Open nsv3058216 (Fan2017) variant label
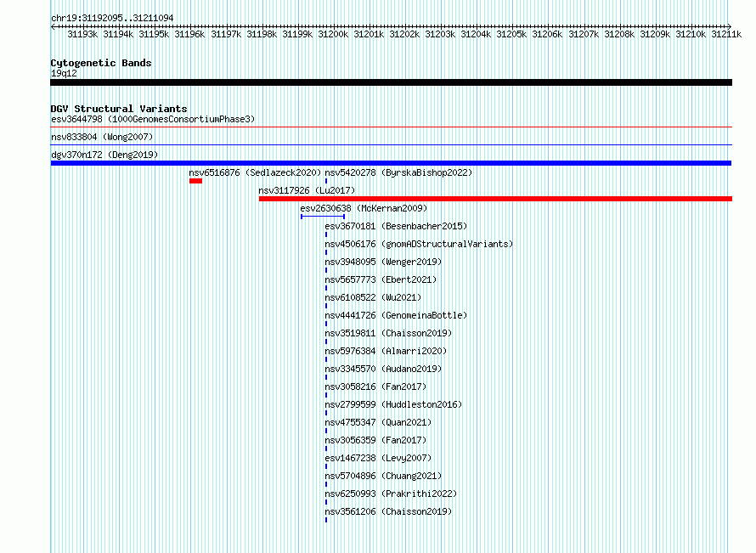The height and width of the screenshot is (553, 756). pyautogui.click(x=375, y=387)
